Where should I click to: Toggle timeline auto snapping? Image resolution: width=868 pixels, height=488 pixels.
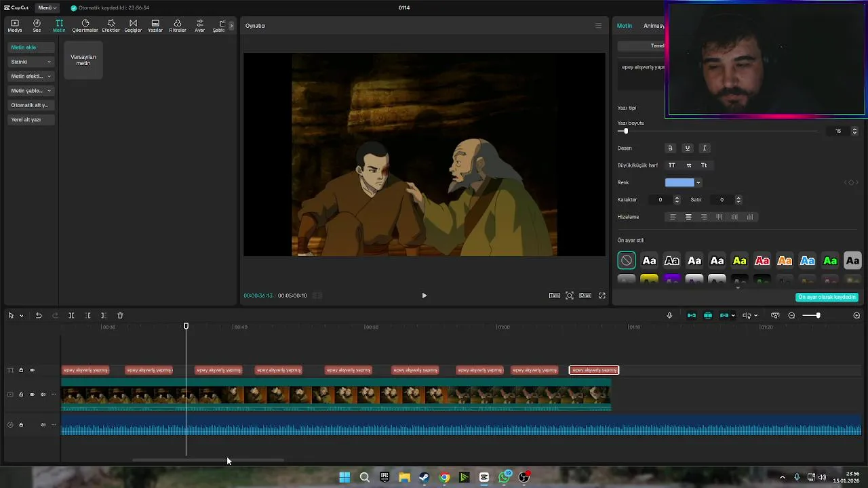tap(708, 315)
